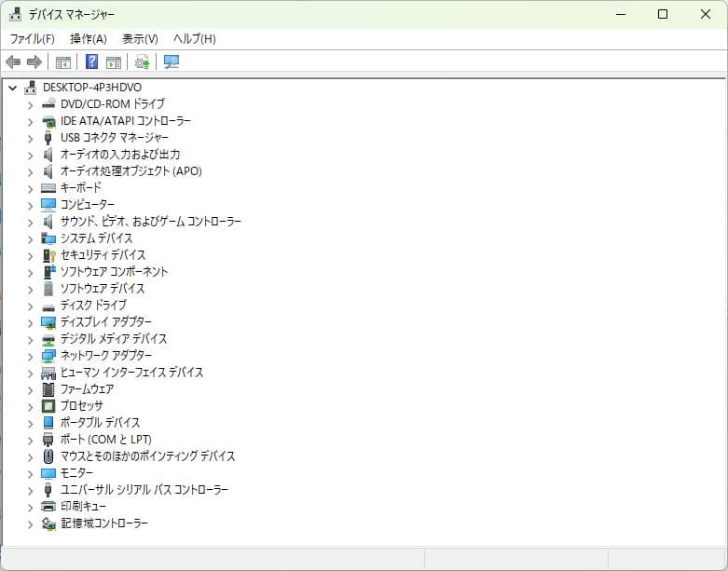This screenshot has height=571, width=728.
Task: Select the キーボード keyboard icon
Action: 48,188
